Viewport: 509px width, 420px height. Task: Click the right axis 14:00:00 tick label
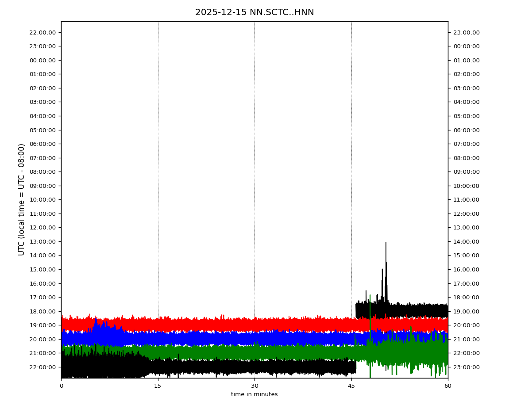click(x=466, y=241)
